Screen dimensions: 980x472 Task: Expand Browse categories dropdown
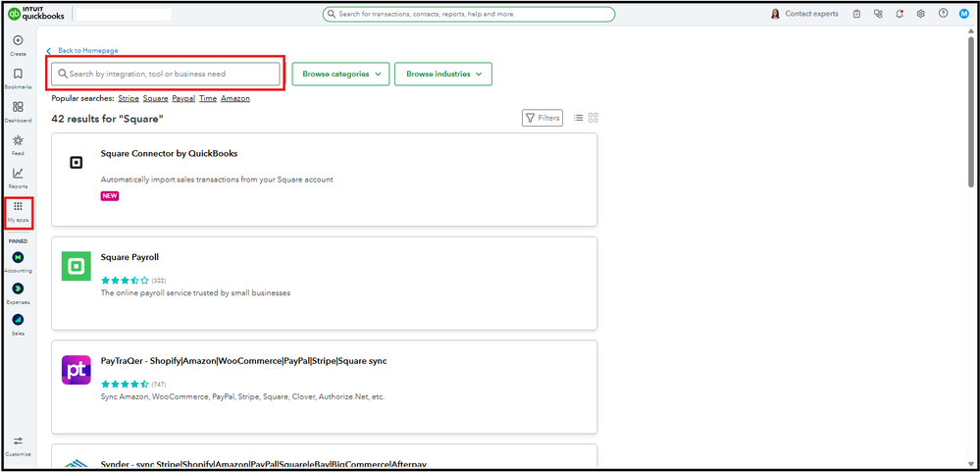[340, 74]
